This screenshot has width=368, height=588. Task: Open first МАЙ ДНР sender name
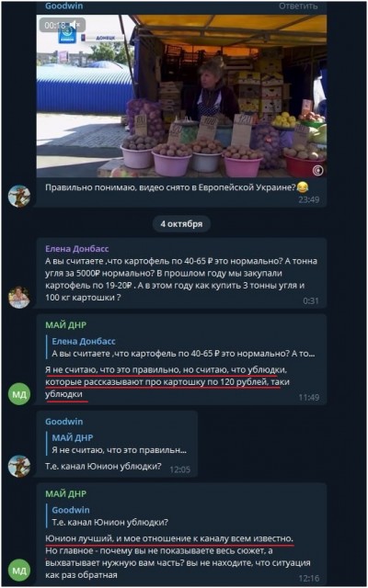coord(65,325)
